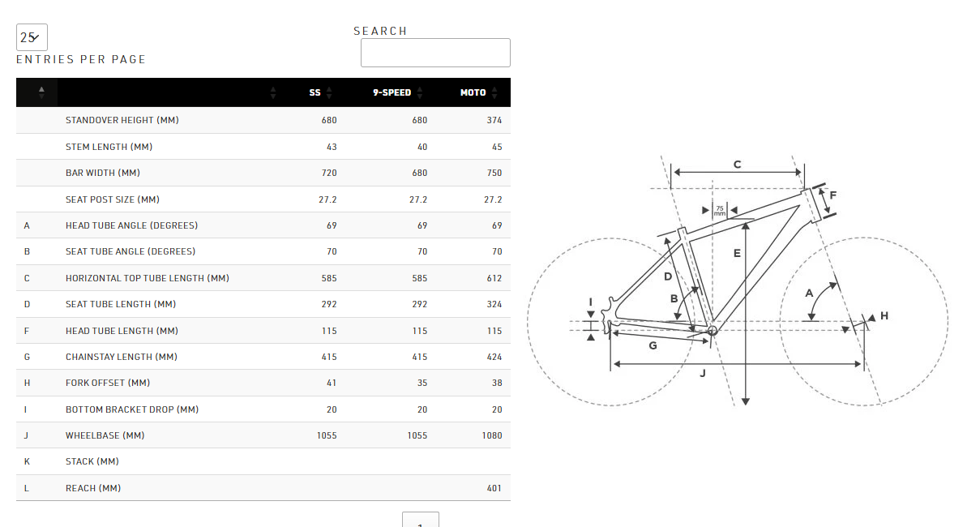Click the Reach (MM) row label
Viewport: 980px width, 527px height.
(93, 488)
